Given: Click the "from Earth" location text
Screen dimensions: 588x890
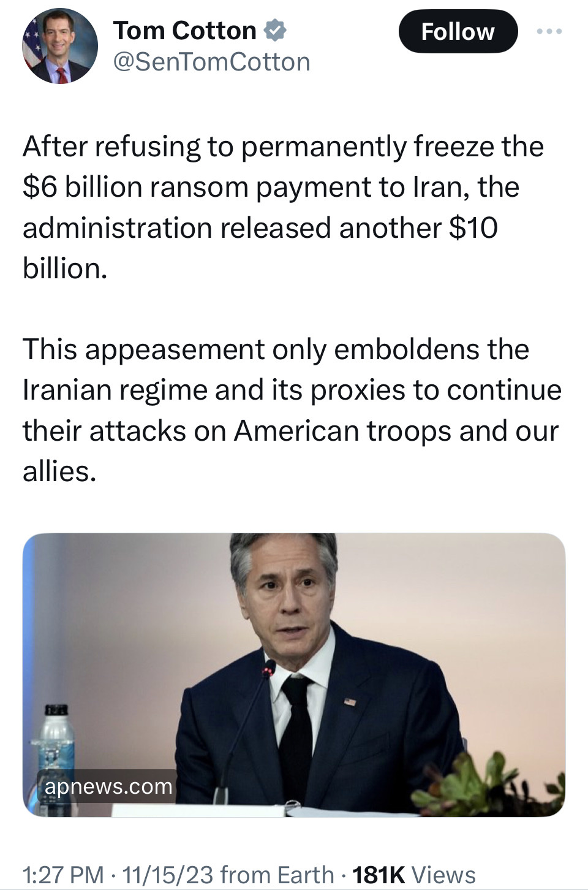Looking at the screenshot, I should coord(277,875).
